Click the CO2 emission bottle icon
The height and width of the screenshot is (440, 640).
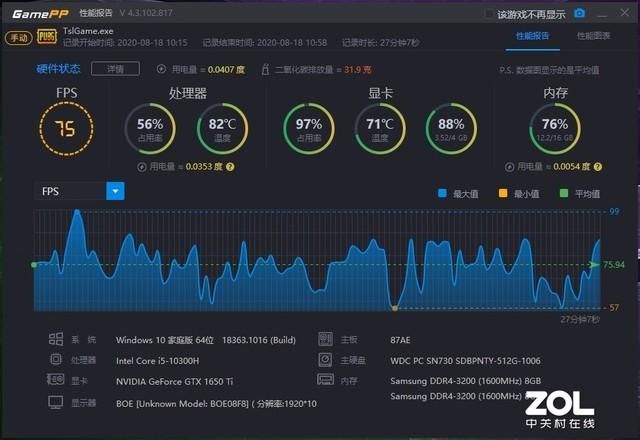[265, 69]
